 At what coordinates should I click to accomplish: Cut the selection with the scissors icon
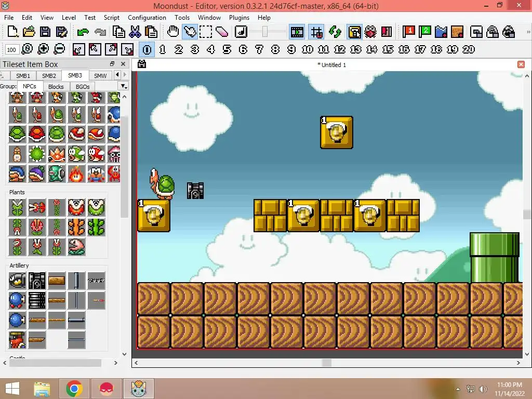[x=135, y=32]
